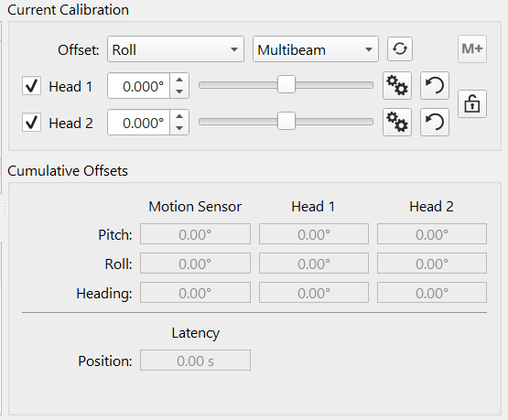Click the refresh calibration icon button
This screenshot has height=420, width=508.
point(400,48)
